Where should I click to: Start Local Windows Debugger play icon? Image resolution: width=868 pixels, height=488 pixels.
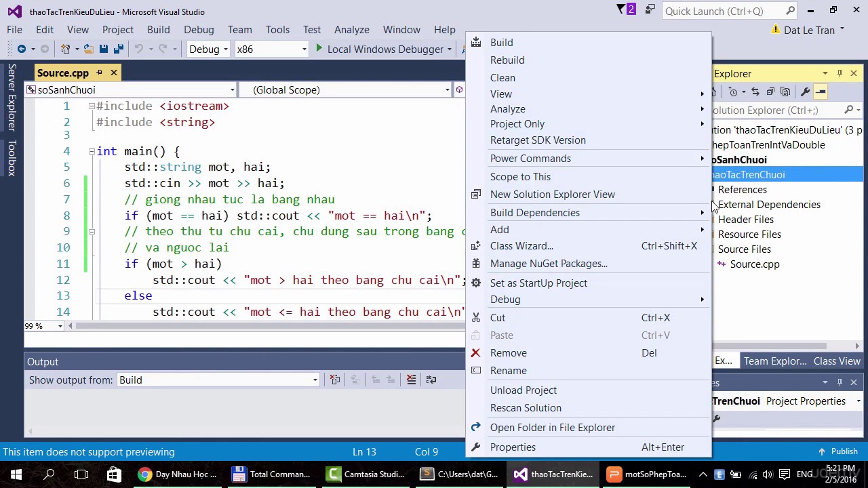pyautogui.click(x=319, y=49)
